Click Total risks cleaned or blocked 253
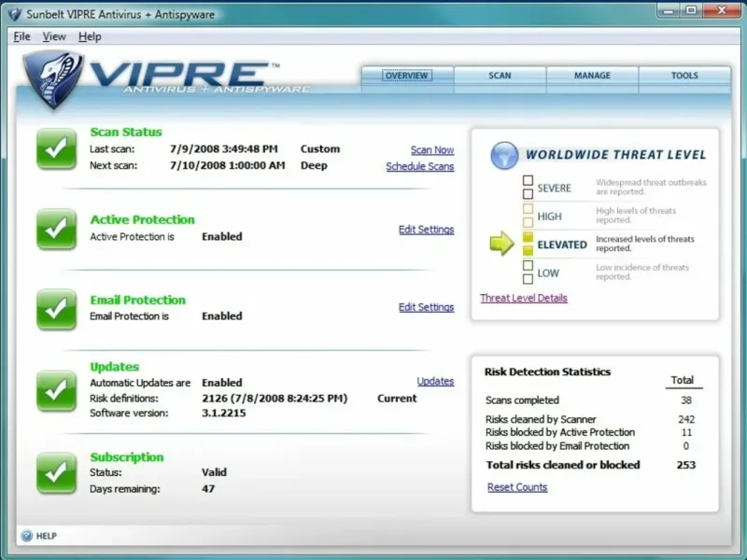The height and width of the screenshot is (560, 747). point(686,465)
